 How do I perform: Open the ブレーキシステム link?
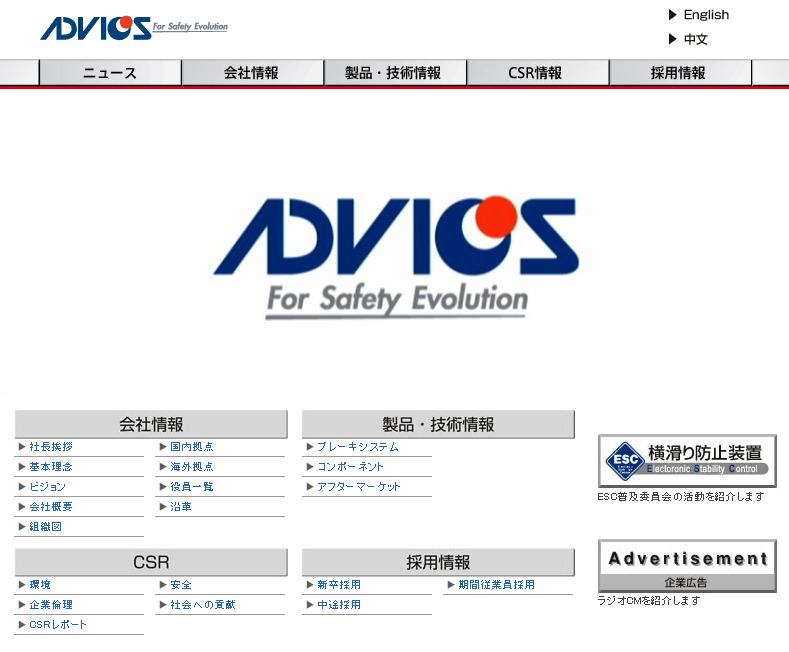tap(358, 447)
